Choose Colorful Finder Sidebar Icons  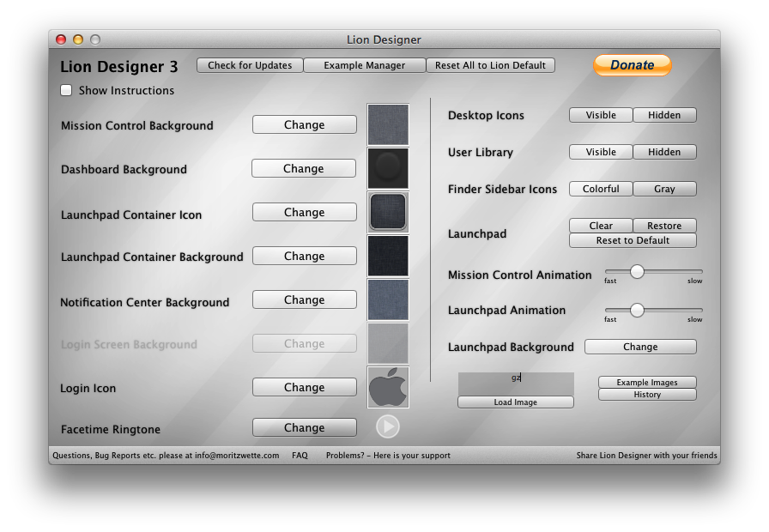click(601, 189)
